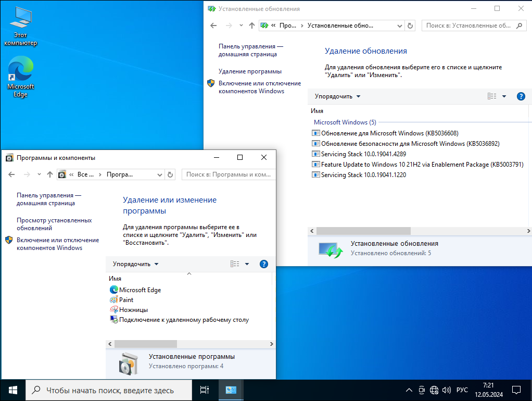
Task: Click the Paint icon in programs list
Action: pos(113,300)
